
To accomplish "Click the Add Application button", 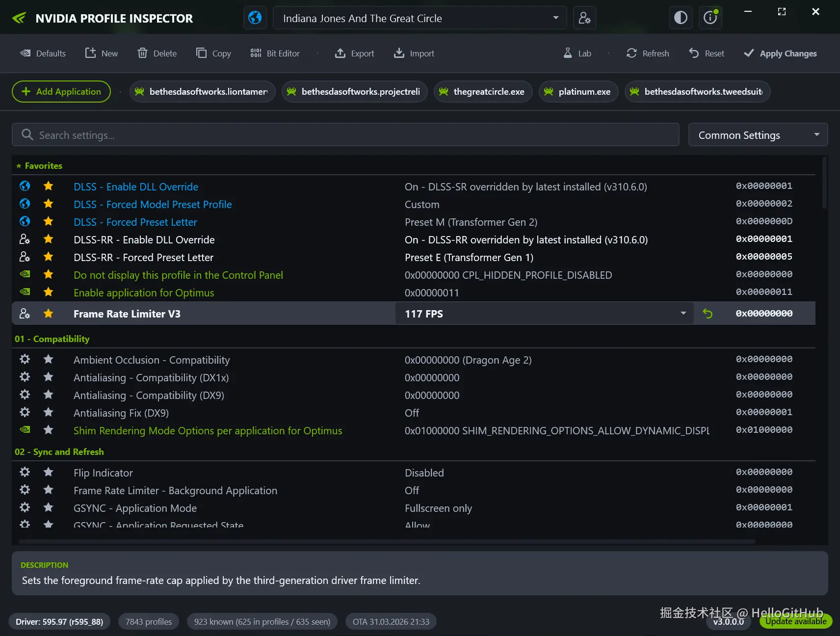I will (61, 92).
